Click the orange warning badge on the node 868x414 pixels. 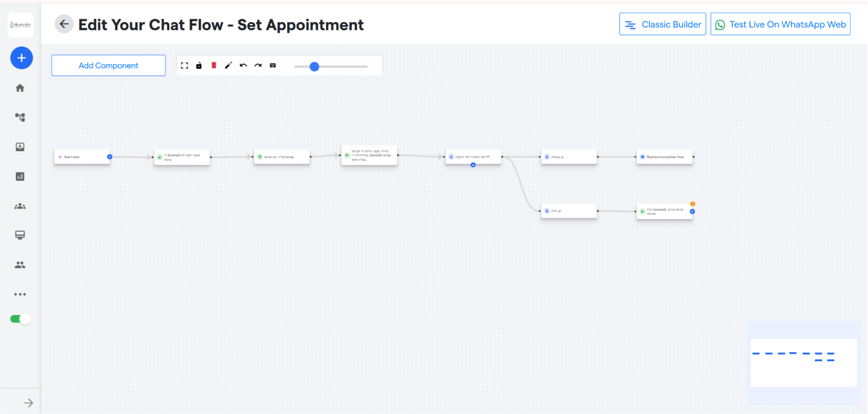(692, 204)
